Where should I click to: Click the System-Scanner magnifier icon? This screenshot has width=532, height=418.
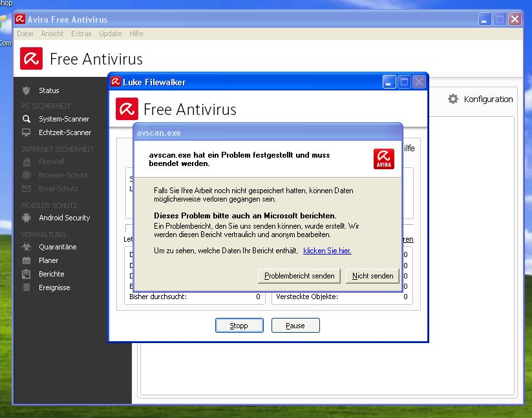tap(26, 119)
